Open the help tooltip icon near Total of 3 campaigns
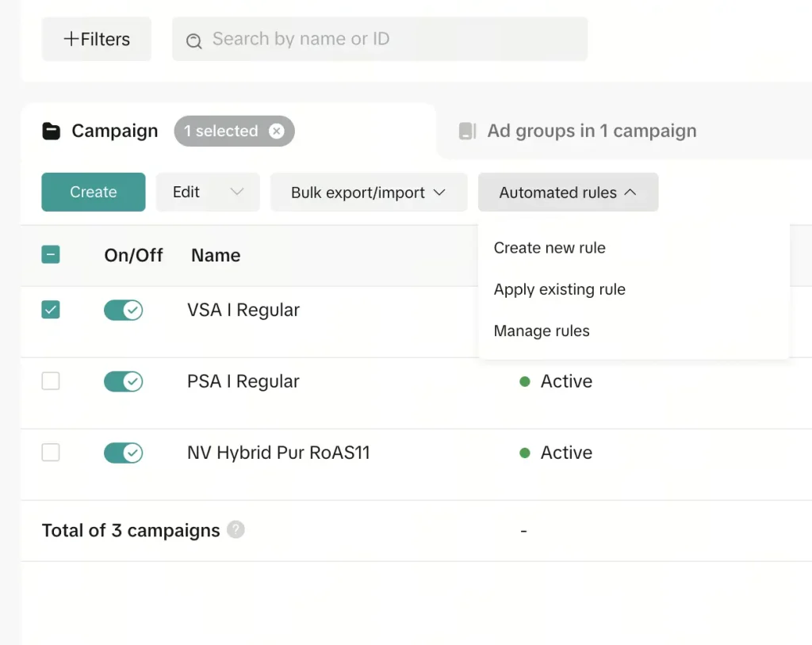The width and height of the screenshot is (812, 645). 236,531
